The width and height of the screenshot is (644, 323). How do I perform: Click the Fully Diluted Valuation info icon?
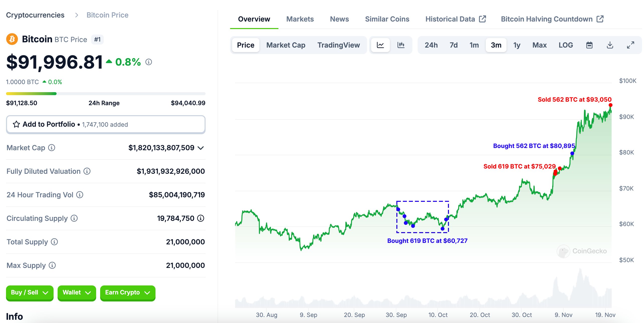click(x=87, y=171)
